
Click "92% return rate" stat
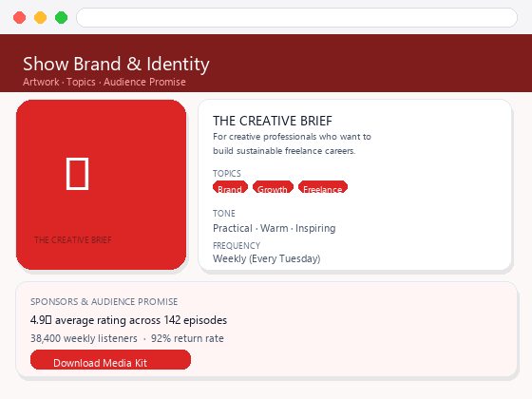coord(187,338)
